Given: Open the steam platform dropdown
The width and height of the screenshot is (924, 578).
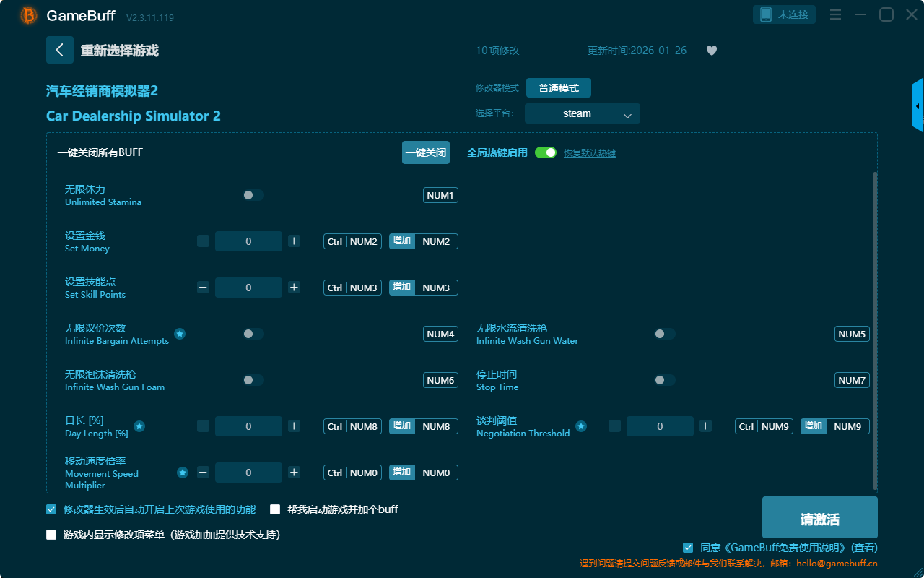Looking at the screenshot, I should [x=582, y=113].
